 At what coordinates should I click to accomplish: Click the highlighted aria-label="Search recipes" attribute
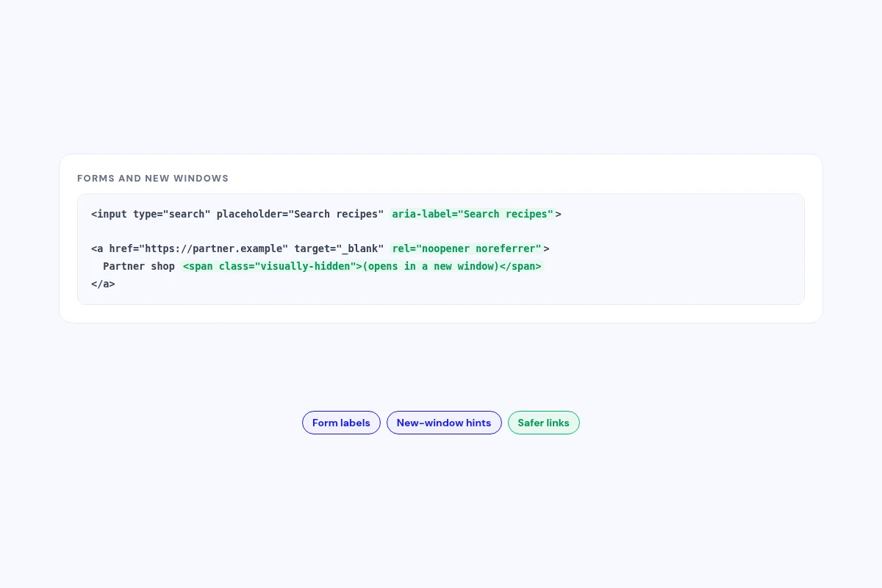coord(473,214)
